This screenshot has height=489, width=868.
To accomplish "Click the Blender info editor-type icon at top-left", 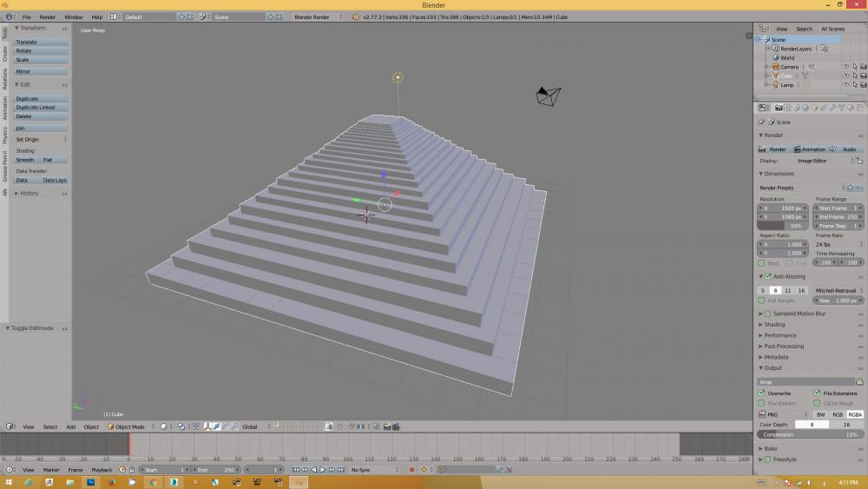I will pyautogui.click(x=9, y=17).
